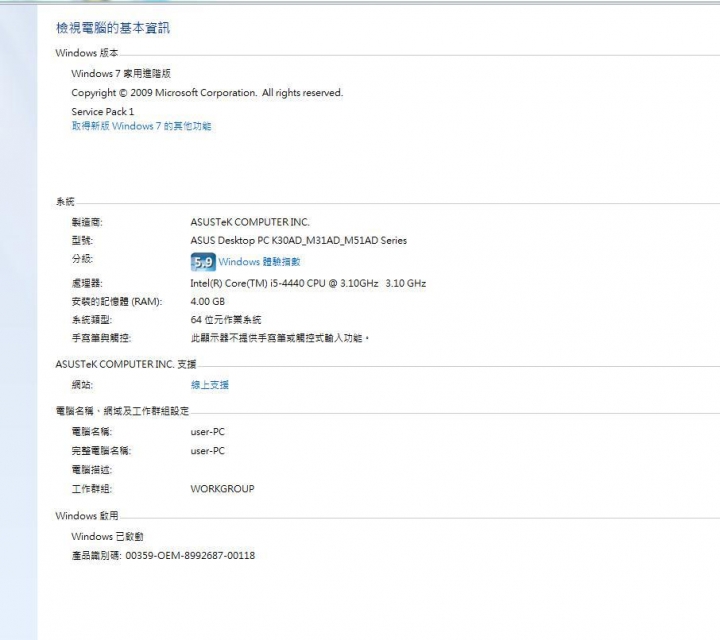Select the Intel Core i5-4440 processor value
Viewport: 720px width, 640px height.
coord(308,283)
